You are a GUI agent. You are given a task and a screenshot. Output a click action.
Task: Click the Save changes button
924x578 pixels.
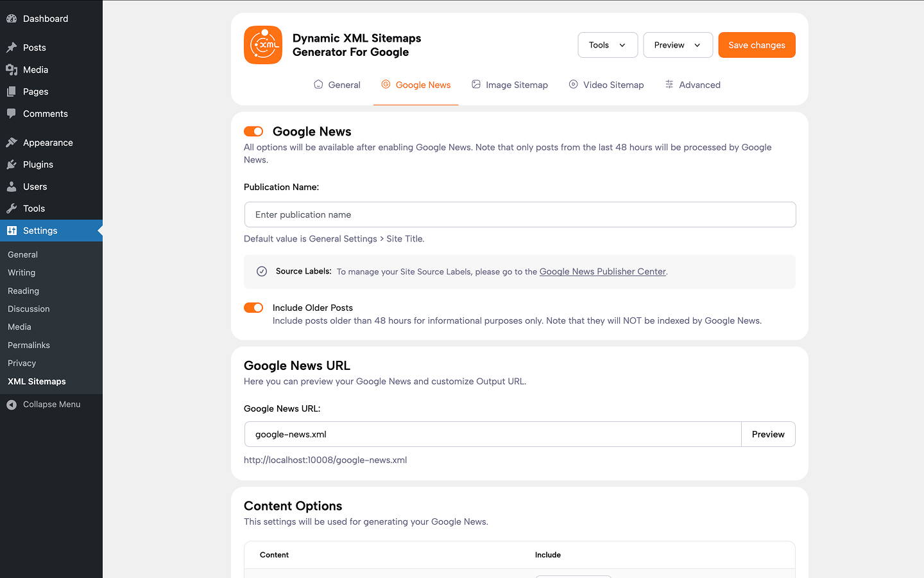(757, 45)
